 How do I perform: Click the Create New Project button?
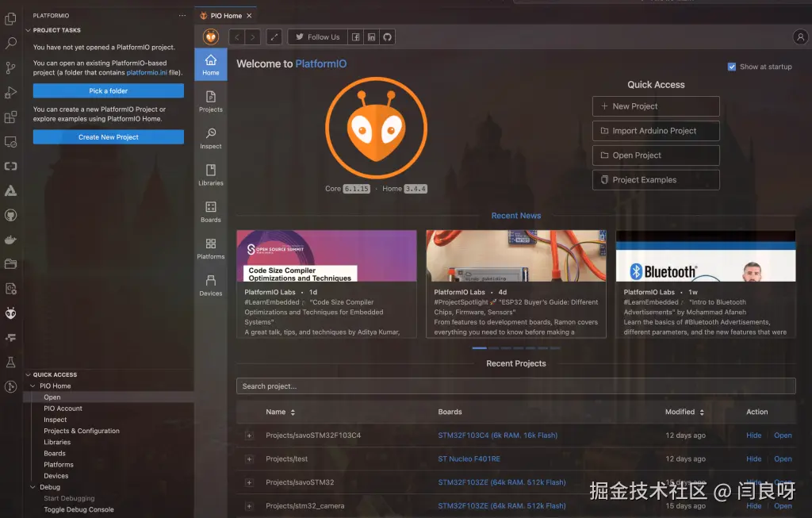(x=108, y=136)
